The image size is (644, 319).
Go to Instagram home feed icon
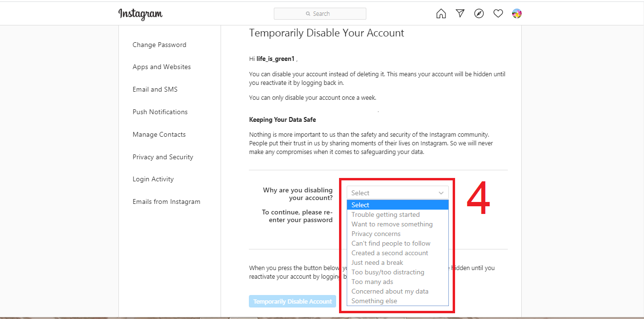[x=441, y=14]
